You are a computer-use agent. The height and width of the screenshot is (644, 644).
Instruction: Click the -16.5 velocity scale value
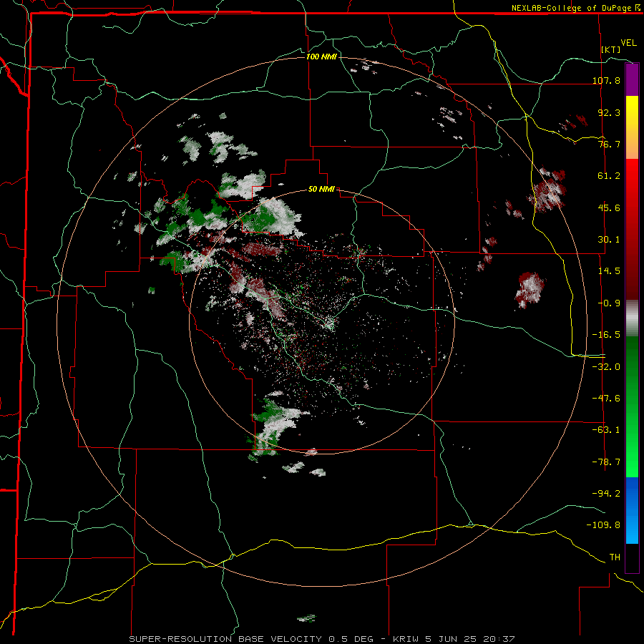coord(606,334)
